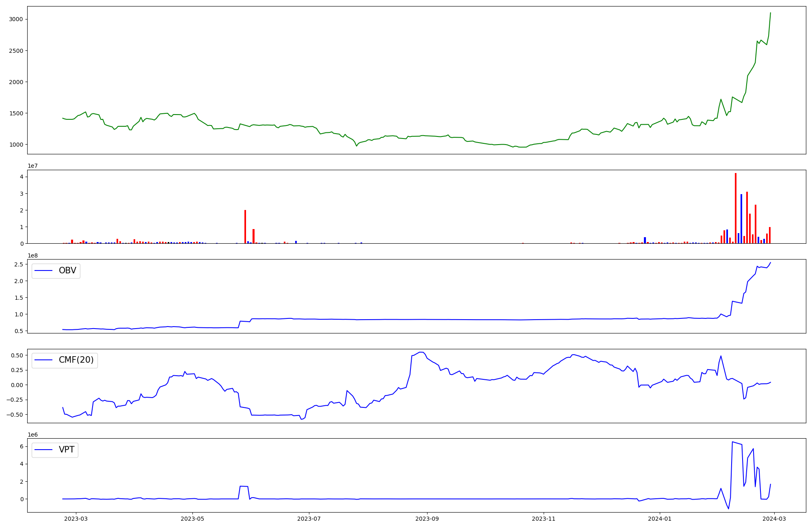Click the 1000 price axis tick label
The width and height of the screenshot is (812, 528).
[16, 145]
